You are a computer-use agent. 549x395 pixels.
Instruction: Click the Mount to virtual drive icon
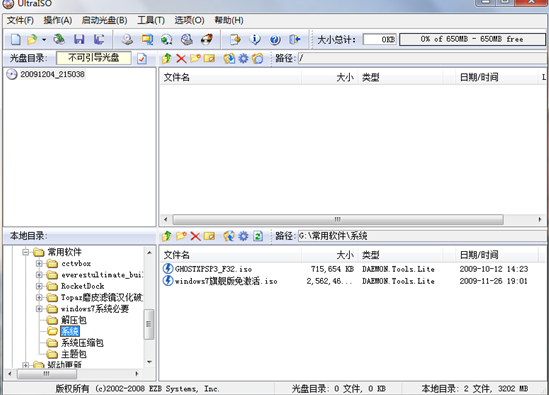(167, 39)
